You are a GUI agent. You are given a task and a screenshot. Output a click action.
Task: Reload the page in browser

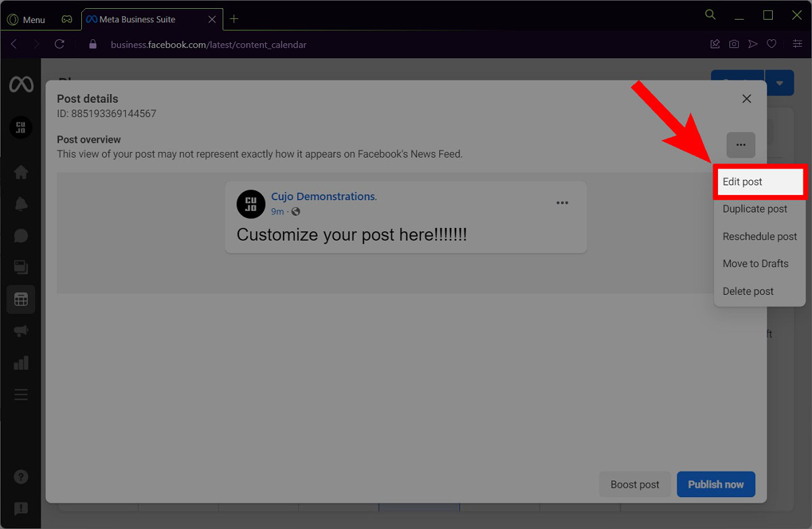60,44
